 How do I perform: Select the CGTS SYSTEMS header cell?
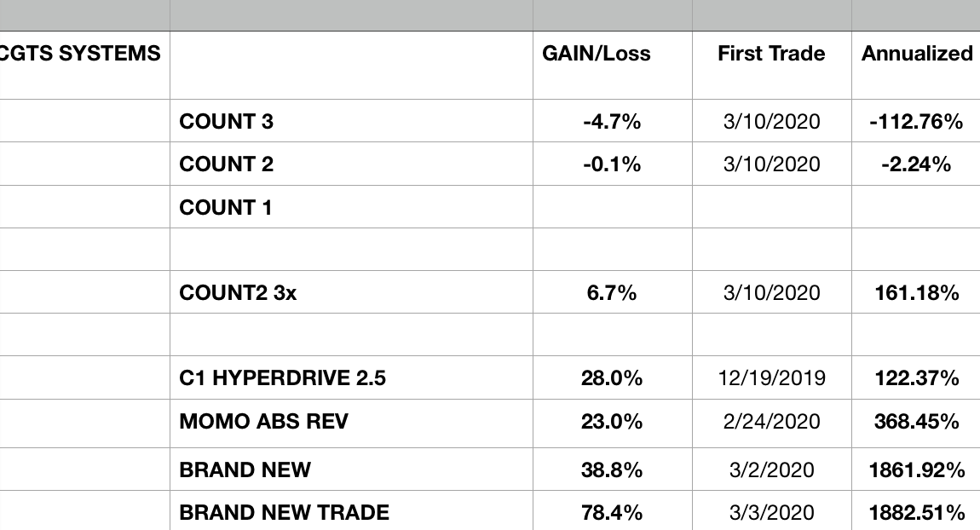tap(81, 54)
